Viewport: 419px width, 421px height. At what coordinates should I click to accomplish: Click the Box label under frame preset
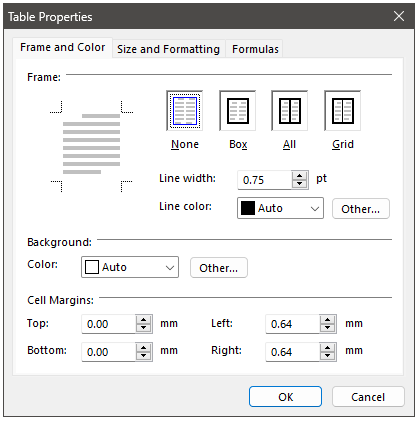(238, 144)
